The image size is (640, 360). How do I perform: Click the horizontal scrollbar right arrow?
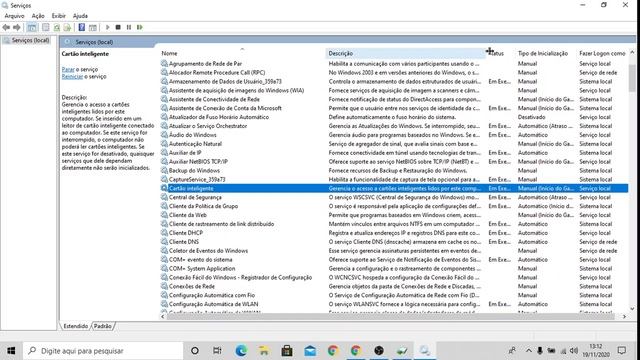coord(624,316)
